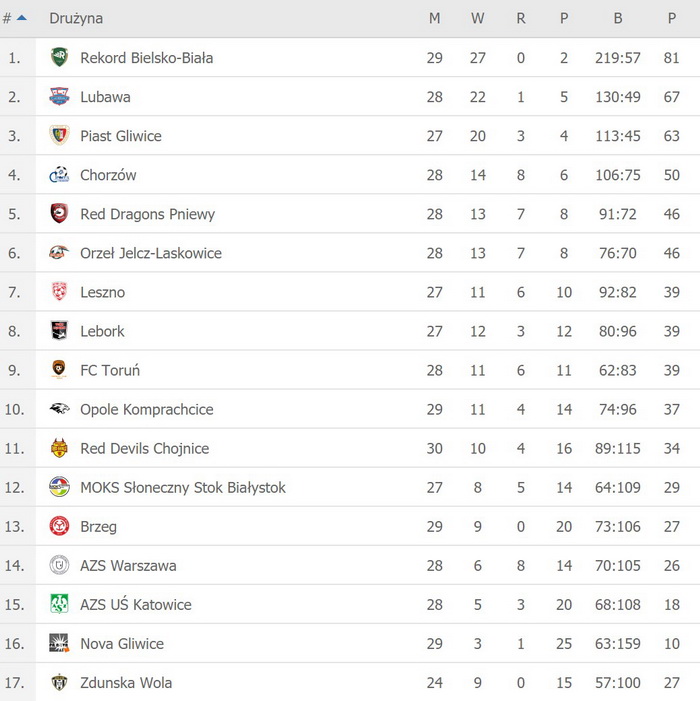
Task: Open the Zdunska Wola team link
Action: click(126, 682)
